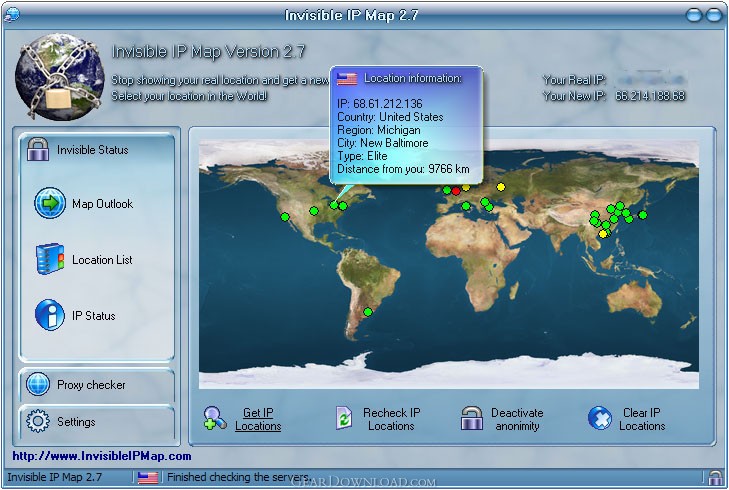Screen dimensions: 729x490
Task: Click the Clear IP Locations cross icon
Action: [x=600, y=418]
